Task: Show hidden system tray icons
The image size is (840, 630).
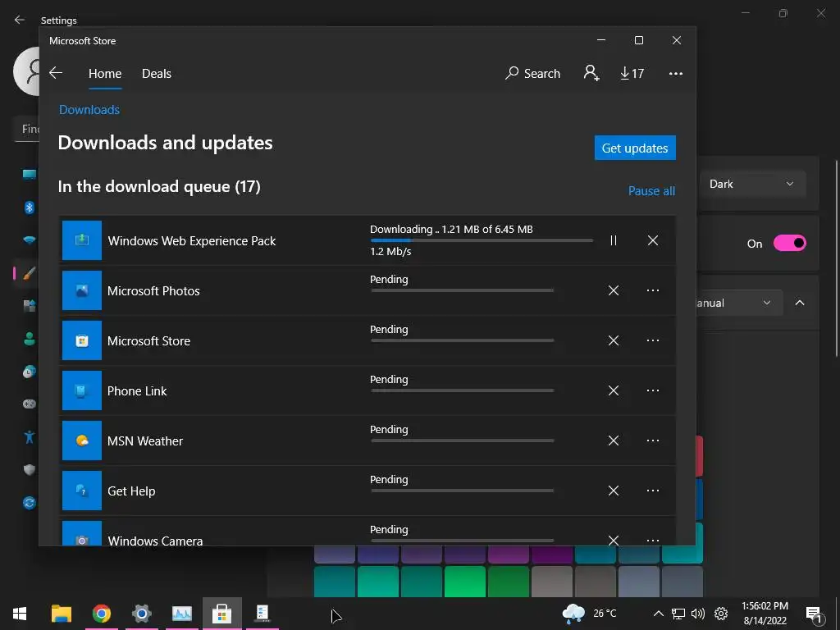Action: 659,614
